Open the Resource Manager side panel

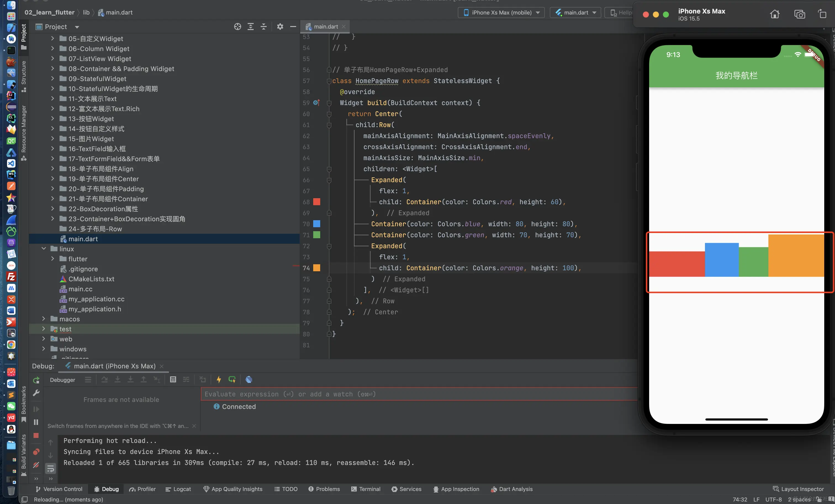click(x=24, y=133)
